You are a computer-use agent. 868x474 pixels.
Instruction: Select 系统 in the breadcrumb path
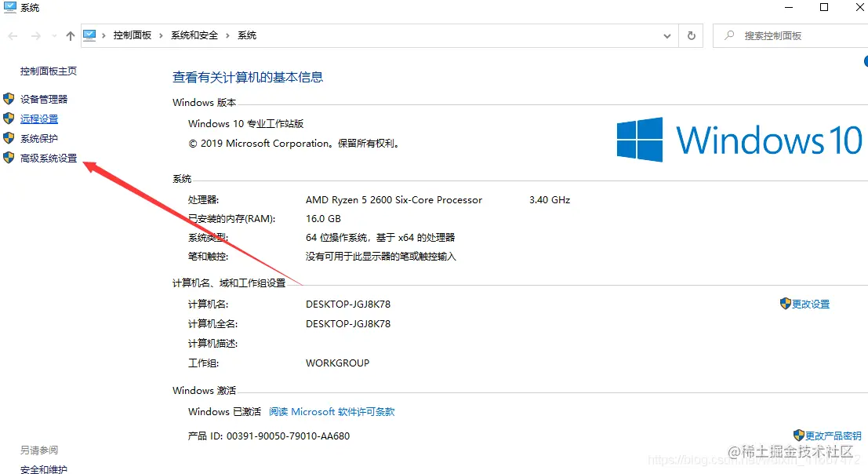pos(247,35)
